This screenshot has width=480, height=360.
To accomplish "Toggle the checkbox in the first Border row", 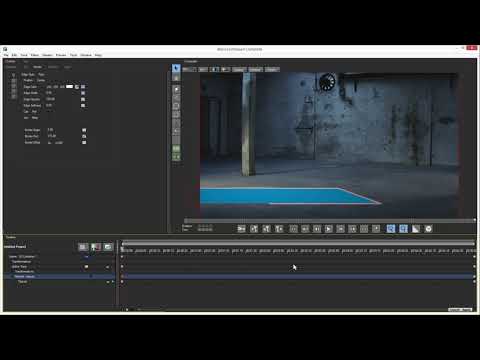I will [84, 130].
